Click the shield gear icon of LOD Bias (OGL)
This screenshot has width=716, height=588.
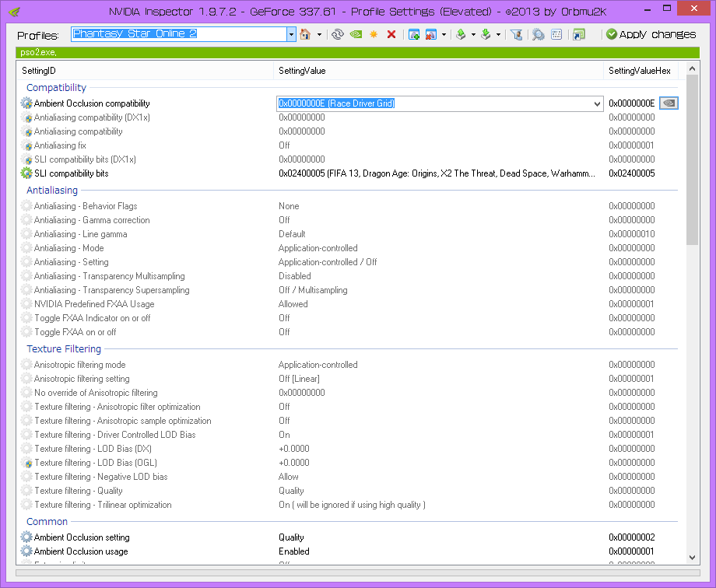[x=26, y=463]
